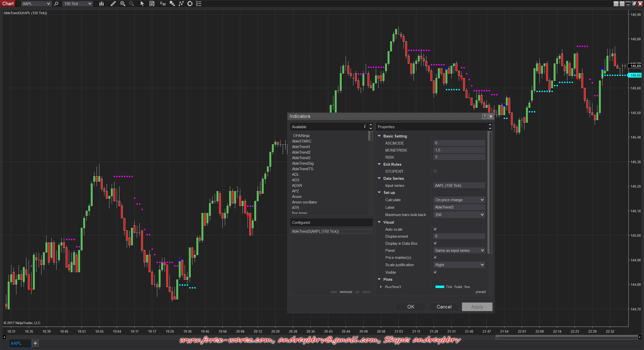The image size is (644, 350).
Task: Click the zoom in magnifier icon
Action: 123,4
